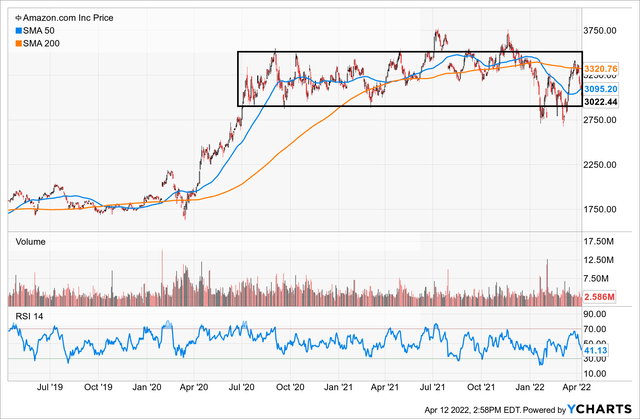Click the 2250.00 price axis label
The width and height of the screenshot is (640, 419).
[x=600, y=165]
